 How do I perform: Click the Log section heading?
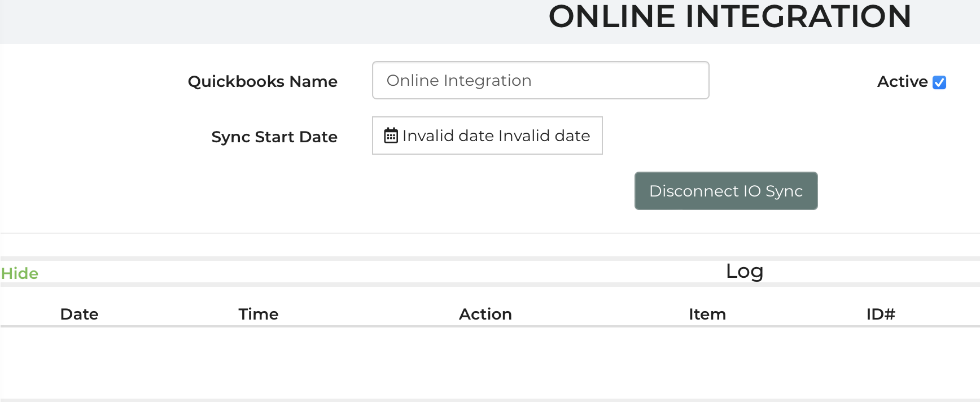point(744,272)
